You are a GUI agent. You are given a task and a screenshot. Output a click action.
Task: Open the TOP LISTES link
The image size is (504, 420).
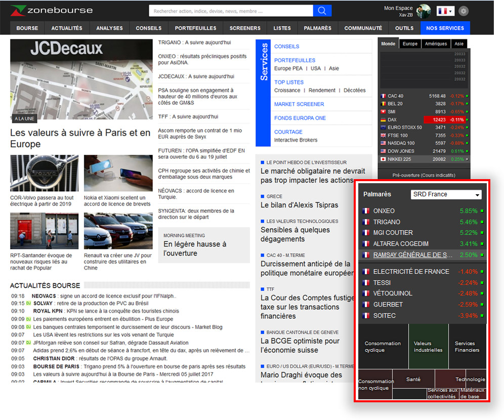point(289,82)
